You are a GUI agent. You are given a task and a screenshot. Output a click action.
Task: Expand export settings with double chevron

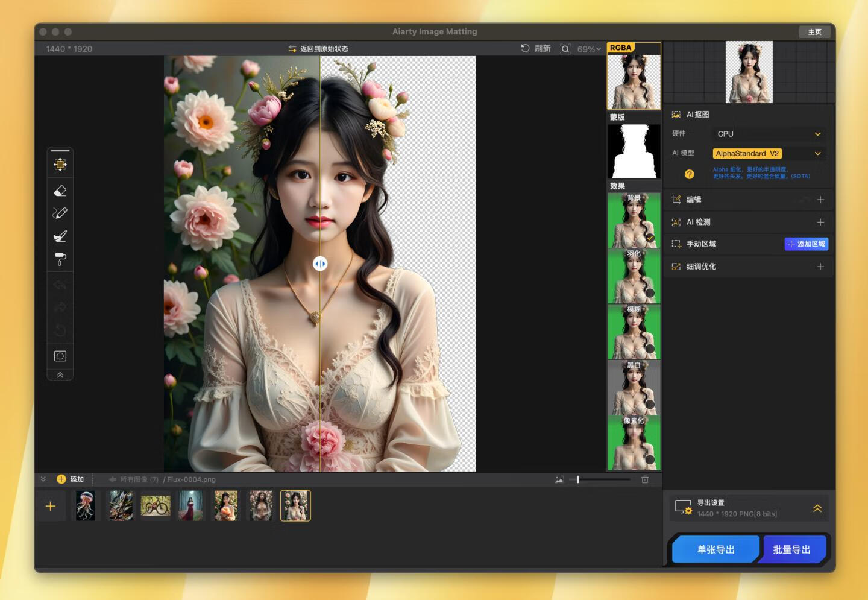coord(817,508)
